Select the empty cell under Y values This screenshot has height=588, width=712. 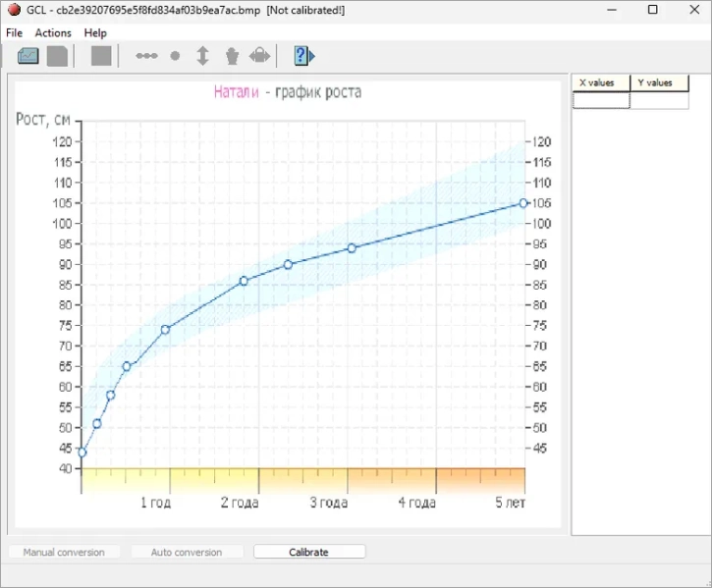(x=659, y=100)
